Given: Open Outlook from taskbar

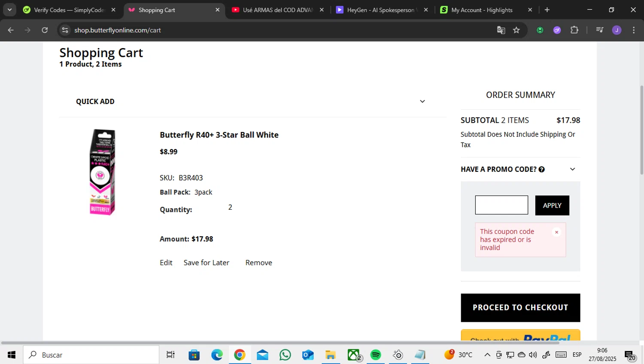Looking at the screenshot, I should pos(308,355).
